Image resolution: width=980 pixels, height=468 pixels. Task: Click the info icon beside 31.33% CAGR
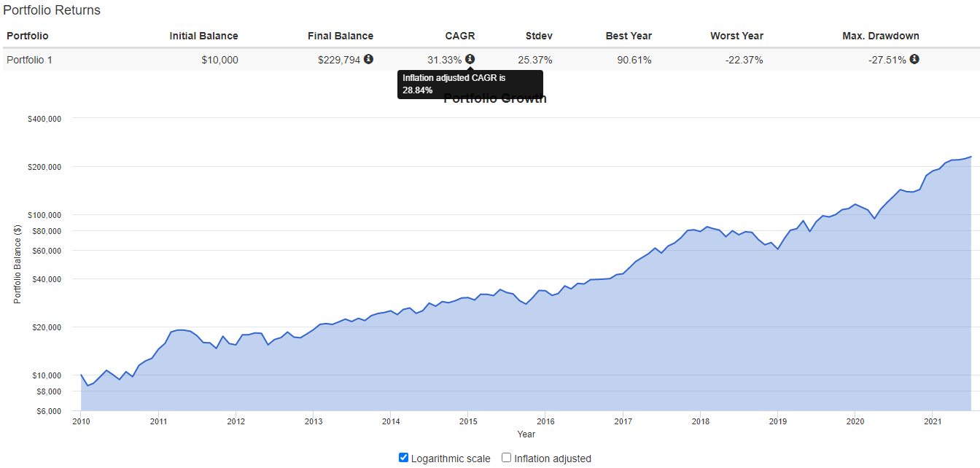pos(470,59)
